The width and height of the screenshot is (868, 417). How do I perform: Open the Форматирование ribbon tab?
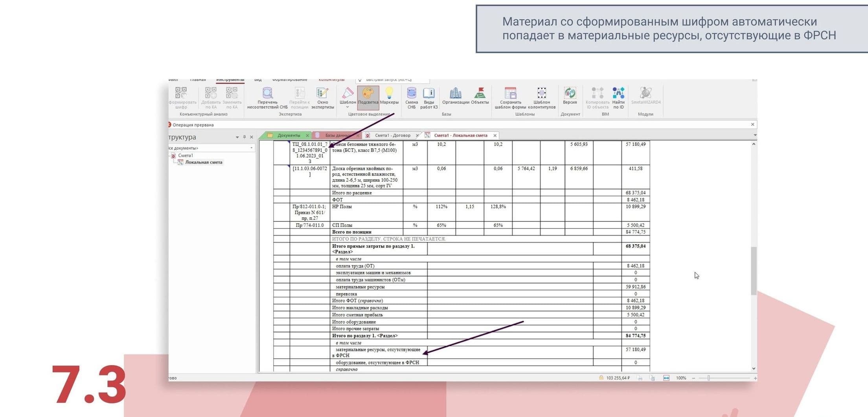tap(290, 80)
